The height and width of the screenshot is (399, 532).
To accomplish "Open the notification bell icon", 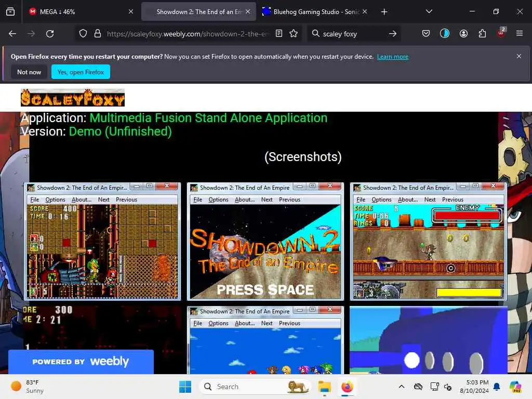I will point(497,387).
